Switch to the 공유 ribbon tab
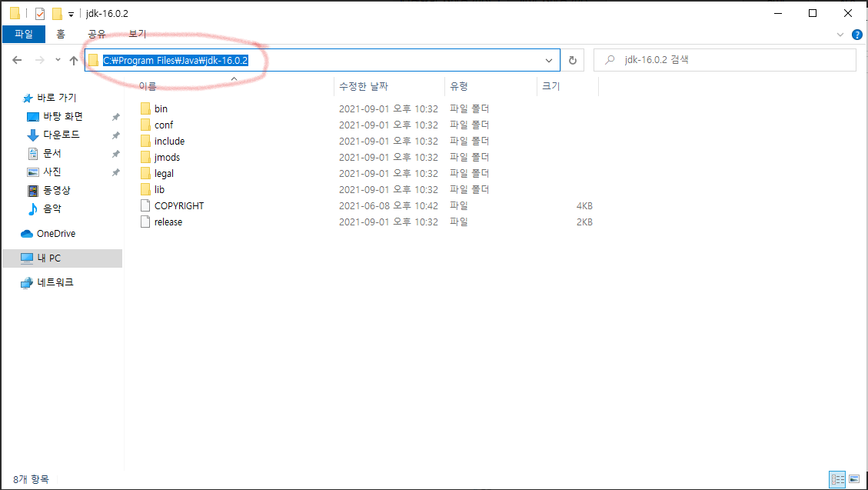 97,34
